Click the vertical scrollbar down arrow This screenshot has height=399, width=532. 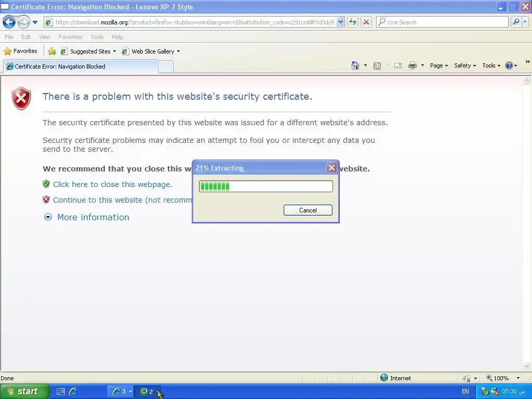point(527,366)
